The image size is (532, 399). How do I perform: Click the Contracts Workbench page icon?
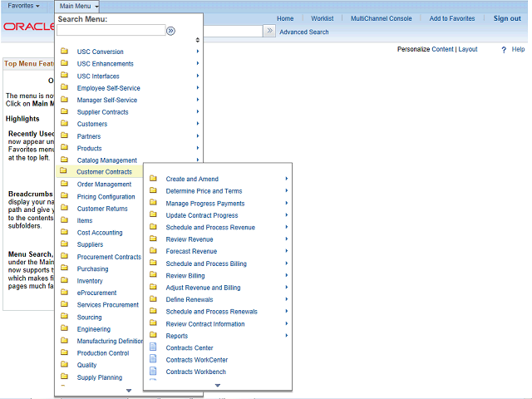coord(153,372)
